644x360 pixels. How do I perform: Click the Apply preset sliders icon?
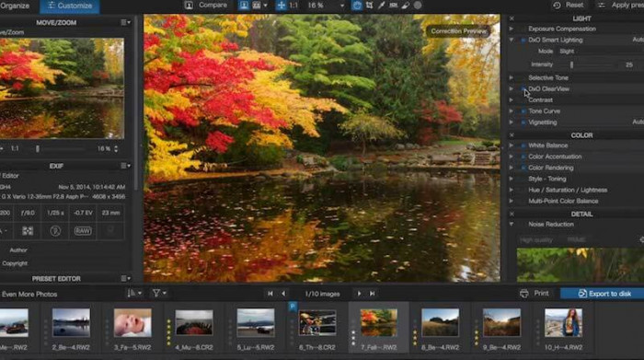point(602,6)
